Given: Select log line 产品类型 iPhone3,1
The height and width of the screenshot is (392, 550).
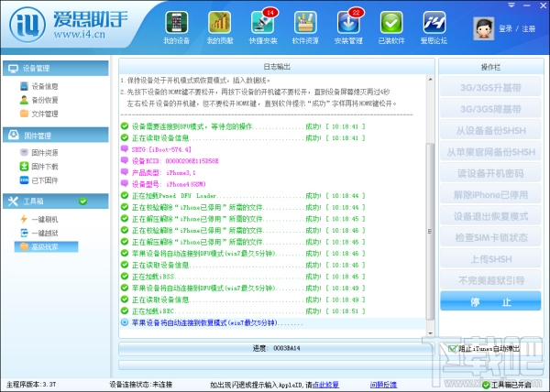Looking at the screenshot, I should tap(159, 173).
